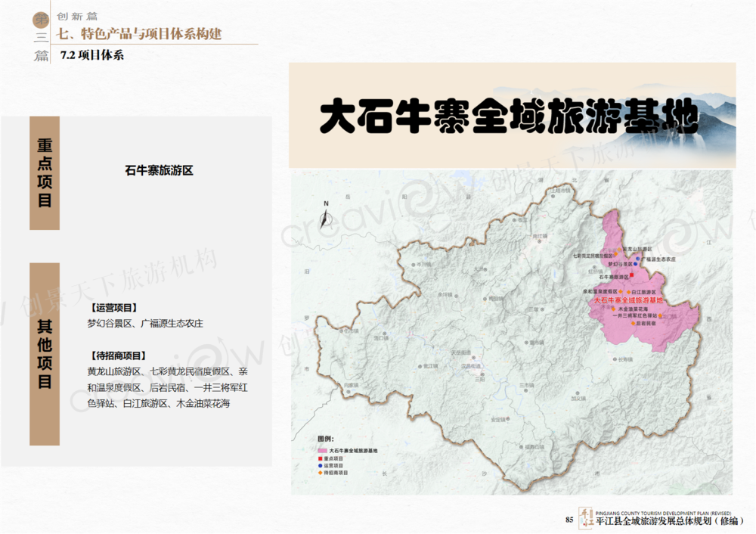The width and height of the screenshot is (756, 534).
Task: Click the orange diamond for 一井三将军红色驿站
Action: [x=661, y=316]
